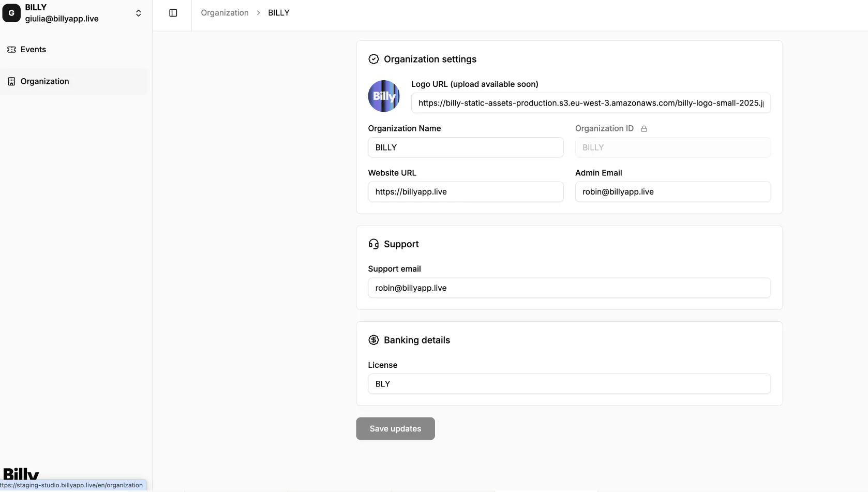Click the breadcrumb separator chevron
The width and height of the screenshot is (868, 492).
(x=258, y=13)
